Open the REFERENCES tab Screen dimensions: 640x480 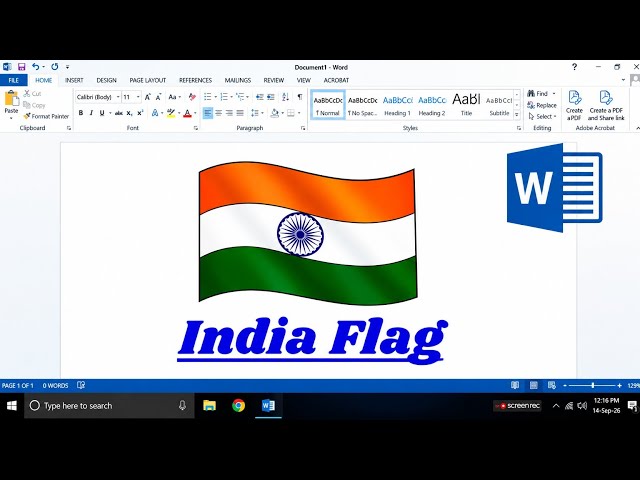(x=196, y=80)
